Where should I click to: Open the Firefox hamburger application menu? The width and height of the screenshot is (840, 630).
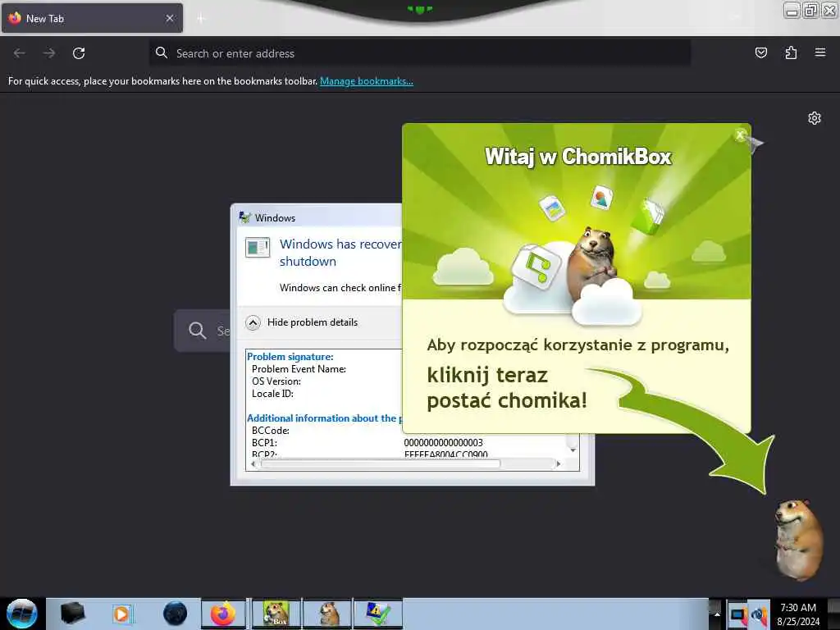click(x=820, y=52)
